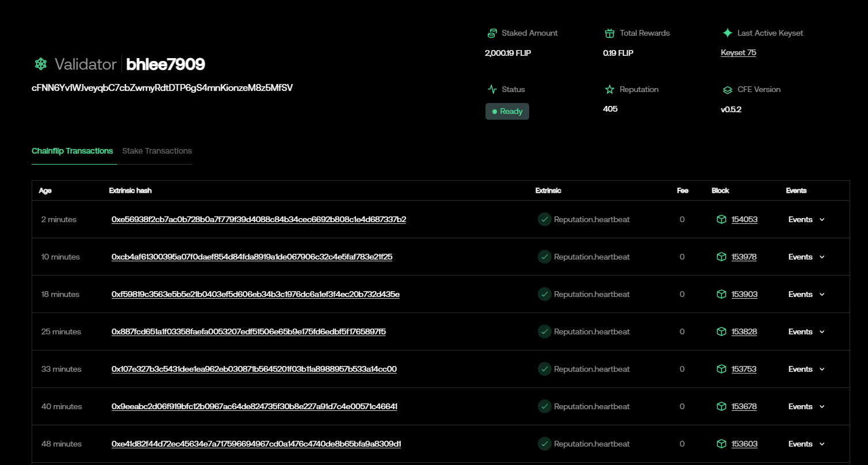Click the CFE Version layers icon
Viewport: 868px width, 465px height.
(x=728, y=90)
